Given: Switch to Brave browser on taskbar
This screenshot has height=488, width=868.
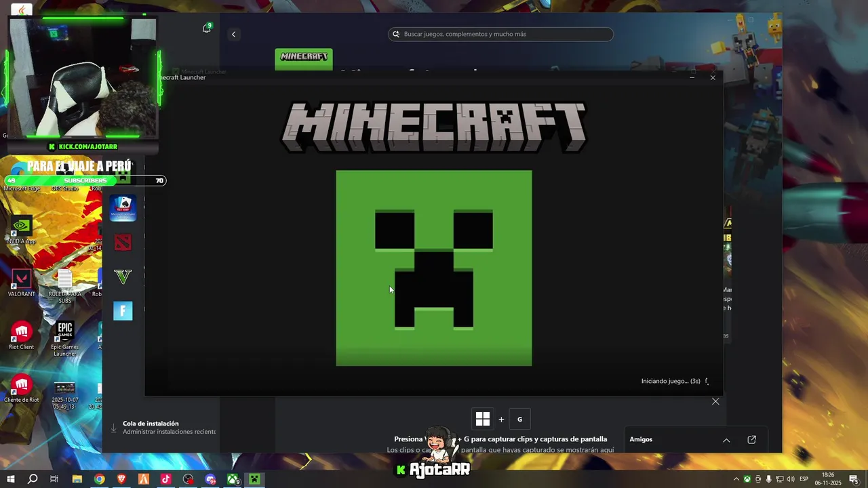Looking at the screenshot, I should [122, 479].
